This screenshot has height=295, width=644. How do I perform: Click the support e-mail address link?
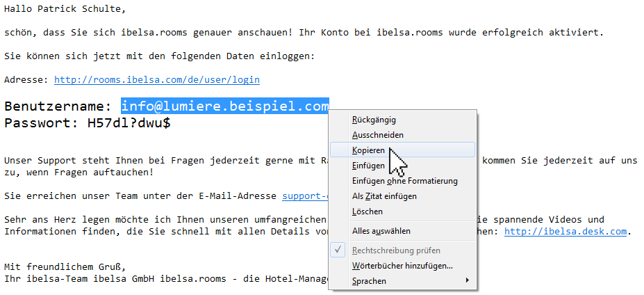click(x=304, y=196)
